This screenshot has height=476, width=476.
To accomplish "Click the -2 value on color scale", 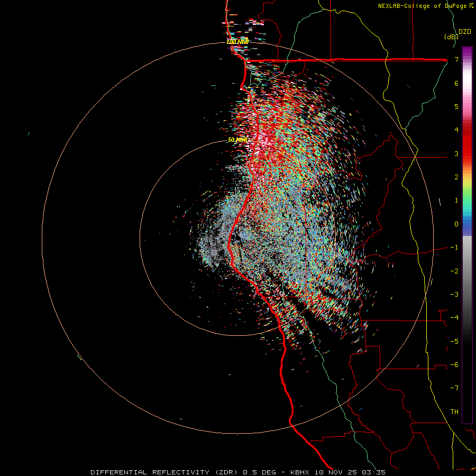I will point(454,271).
